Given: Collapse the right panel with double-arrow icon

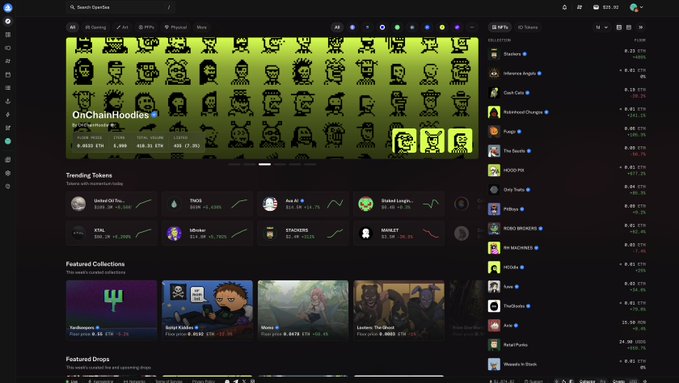Looking at the screenshot, I should tap(641, 27).
